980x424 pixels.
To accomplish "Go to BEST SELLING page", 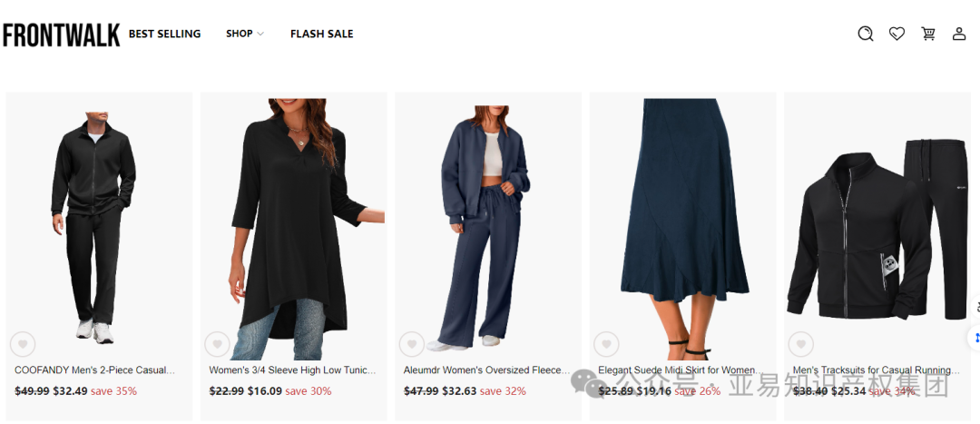I will tap(164, 34).
